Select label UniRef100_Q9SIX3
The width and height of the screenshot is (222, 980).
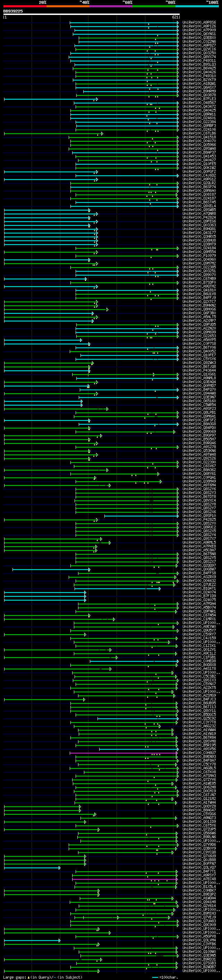coord(199,680)
